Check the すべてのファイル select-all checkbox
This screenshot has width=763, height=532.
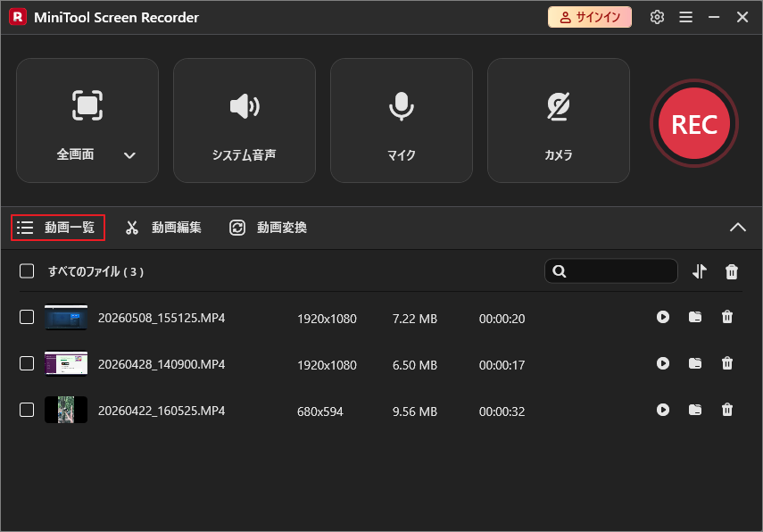[x=27, y=271]
